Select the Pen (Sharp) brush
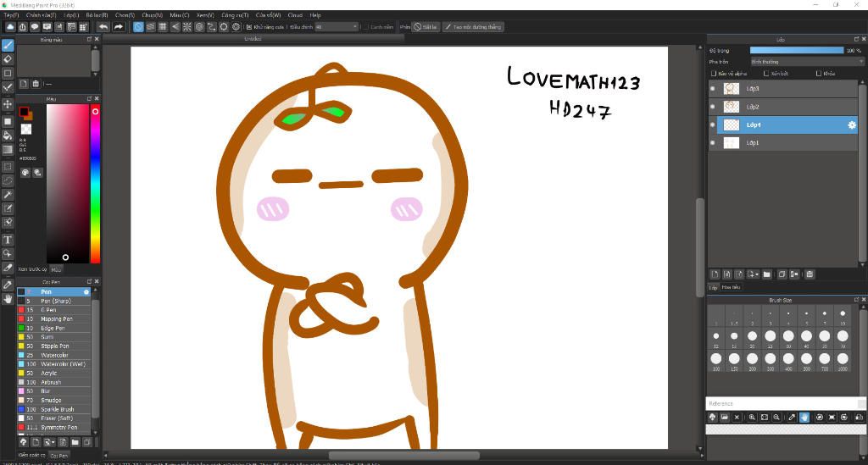868x465 pixels. point(53,301)
